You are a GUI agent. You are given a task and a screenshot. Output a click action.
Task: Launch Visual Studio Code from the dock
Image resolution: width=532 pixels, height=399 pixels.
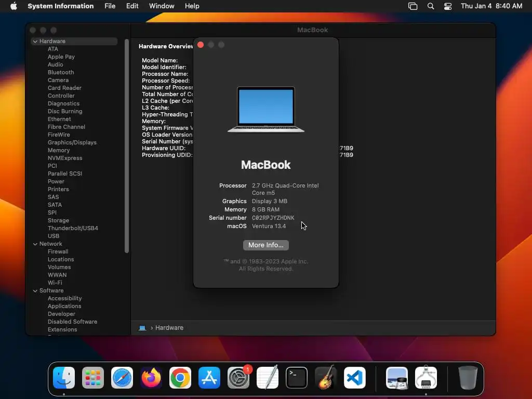355,378
